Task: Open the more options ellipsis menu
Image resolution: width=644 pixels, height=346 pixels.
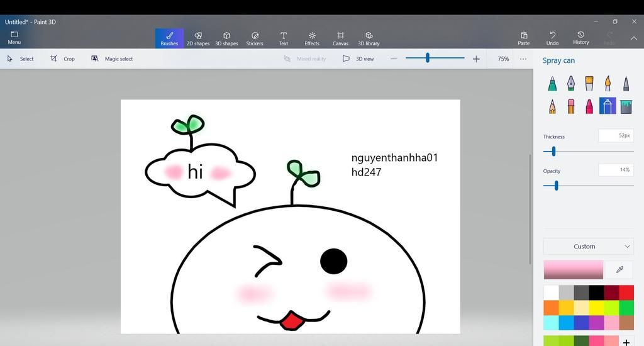Action: (523, 59)
